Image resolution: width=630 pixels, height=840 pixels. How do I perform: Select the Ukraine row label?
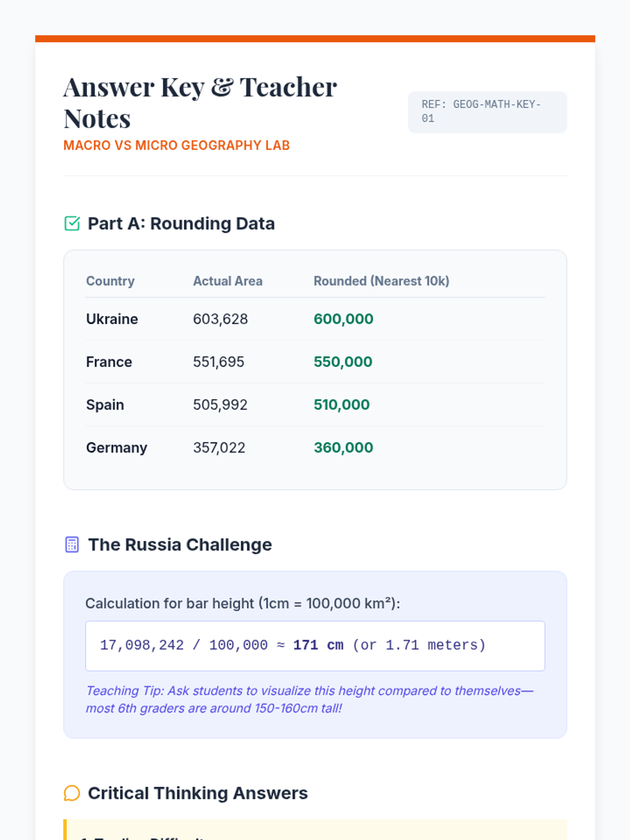tap(112, 319)
